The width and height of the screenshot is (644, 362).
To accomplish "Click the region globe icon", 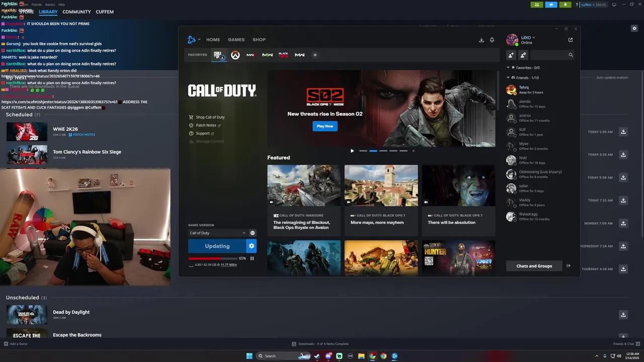I will pos(253,233).
